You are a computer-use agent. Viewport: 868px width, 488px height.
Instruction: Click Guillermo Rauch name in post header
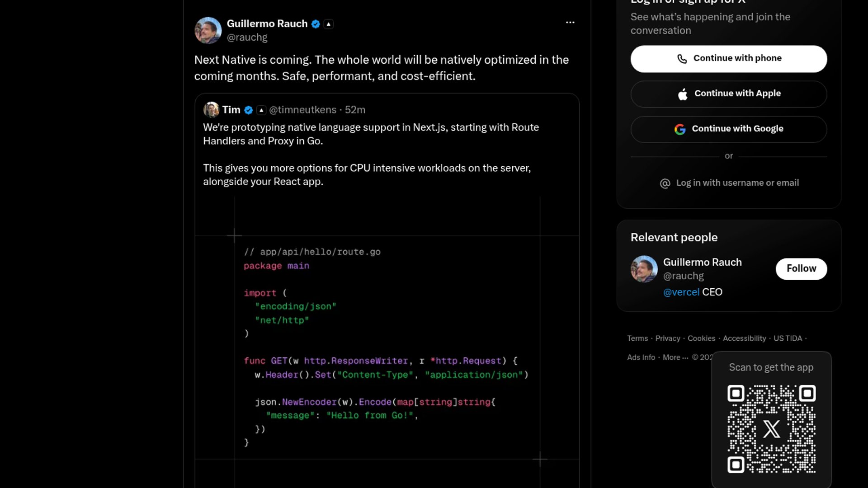(267, 24)
